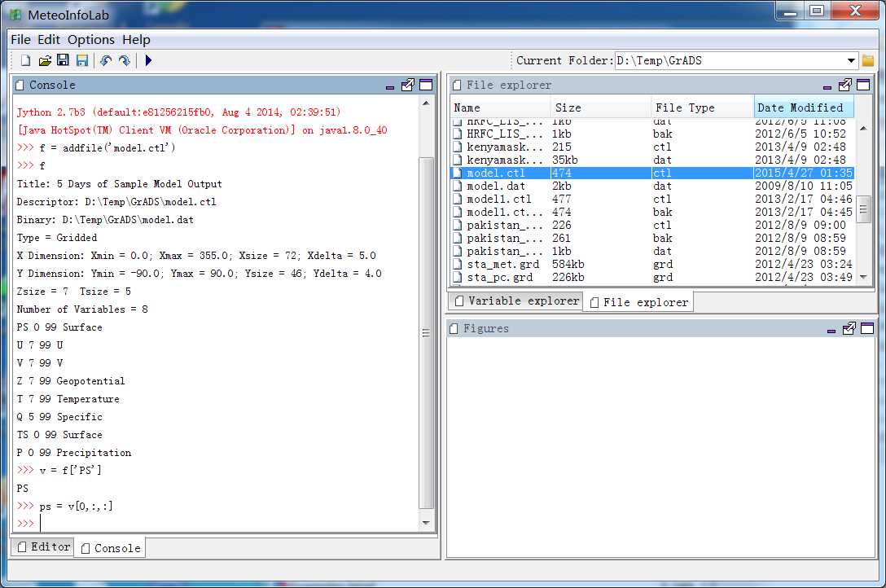Click file icon of model.dat row
The height and width of the screenshot is (588, 886).
pyautogui.click(x=458, y=186)
